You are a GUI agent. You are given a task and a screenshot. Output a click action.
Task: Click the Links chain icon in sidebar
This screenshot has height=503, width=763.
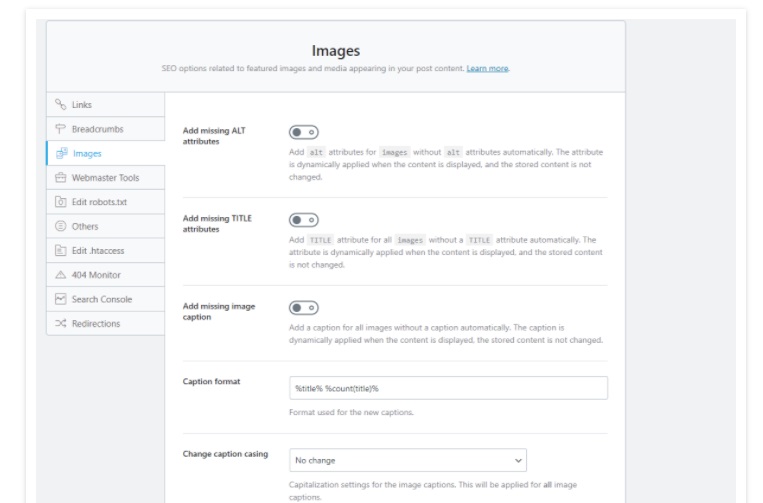point(60,105)
